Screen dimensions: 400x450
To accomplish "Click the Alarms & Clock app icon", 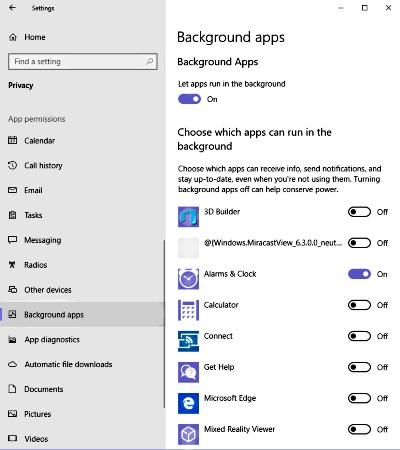I will (x=188, y=279).
